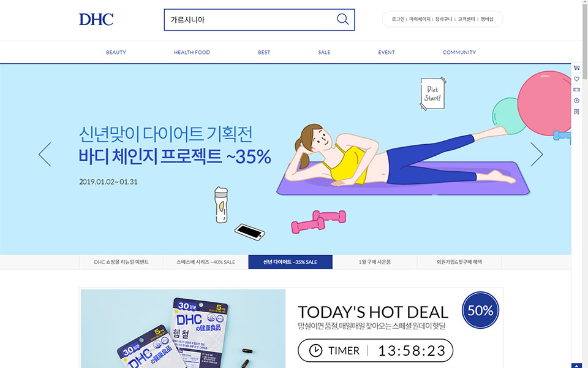Select the 스베스베 시리즈 ~40% SALE tab
Screen dimensions: 588x368
(x=206, y=262)
